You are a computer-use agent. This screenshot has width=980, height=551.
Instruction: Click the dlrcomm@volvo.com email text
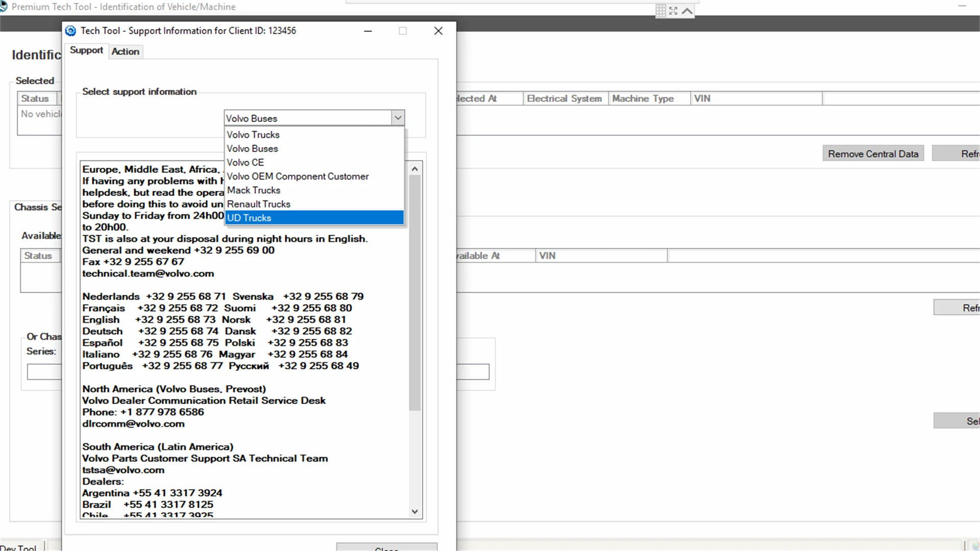133,423
